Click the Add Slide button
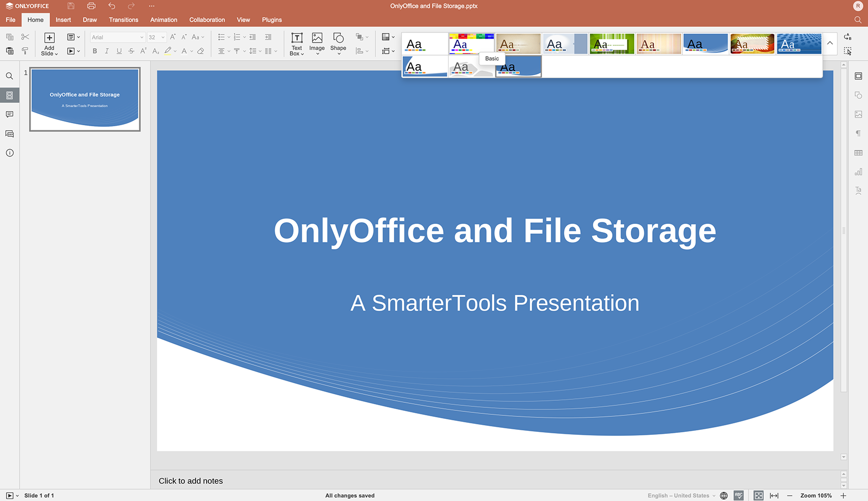The image size is (868, 501). pyautogui.click(x=49, y=44)
